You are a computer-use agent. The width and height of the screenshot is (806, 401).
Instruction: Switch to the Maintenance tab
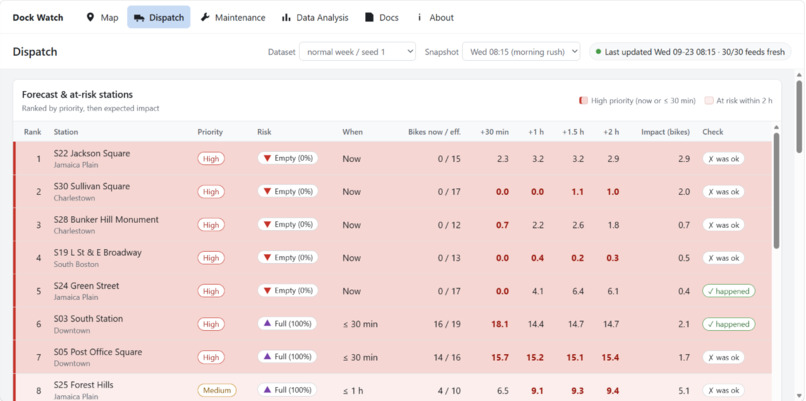[233, 17]
